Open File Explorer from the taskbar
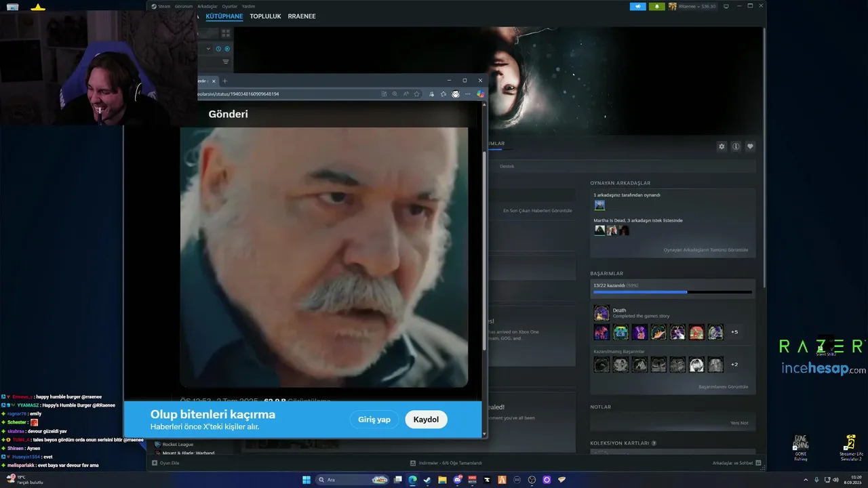This screenshot has height=488, width=868. (442, 480)
